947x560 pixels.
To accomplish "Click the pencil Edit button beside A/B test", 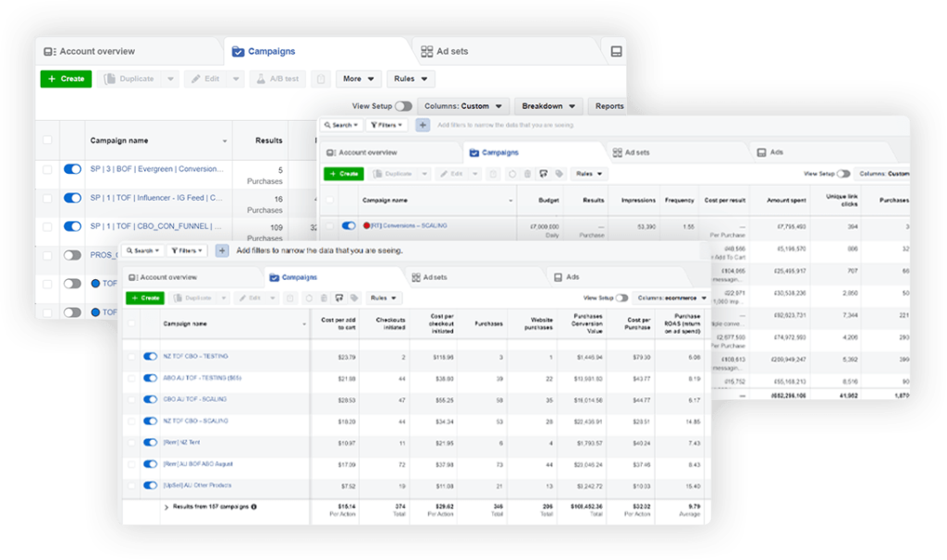I will (205, 79).
